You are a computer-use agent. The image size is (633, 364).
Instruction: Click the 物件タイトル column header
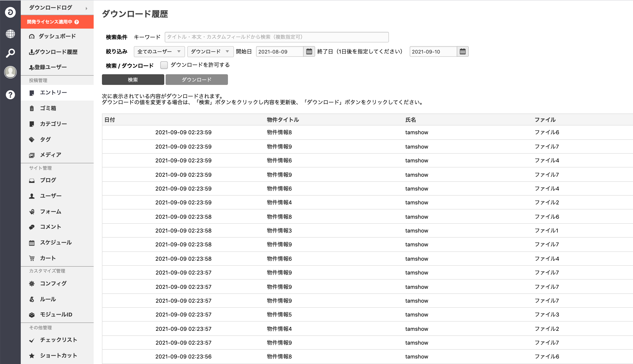(x=283, y=120)
